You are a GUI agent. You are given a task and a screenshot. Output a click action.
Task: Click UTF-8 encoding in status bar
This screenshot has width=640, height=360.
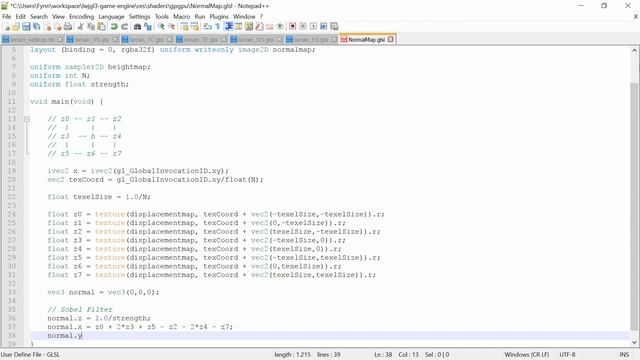click(x=567, y=355)
